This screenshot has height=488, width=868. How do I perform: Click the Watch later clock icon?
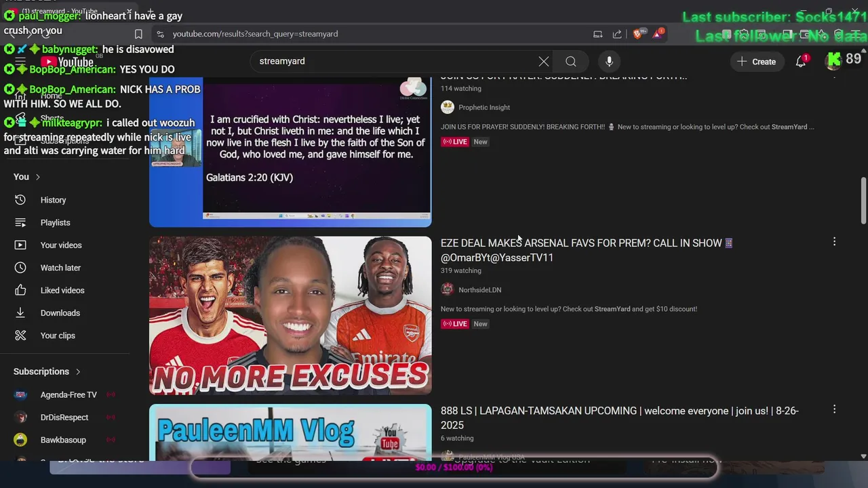click(x=20, y=268)
